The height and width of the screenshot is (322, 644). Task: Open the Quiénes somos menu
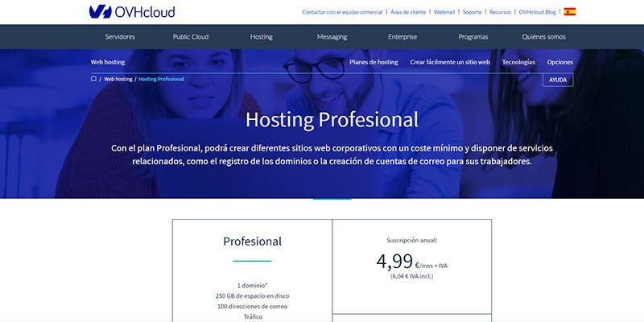(x=544, y=36)
